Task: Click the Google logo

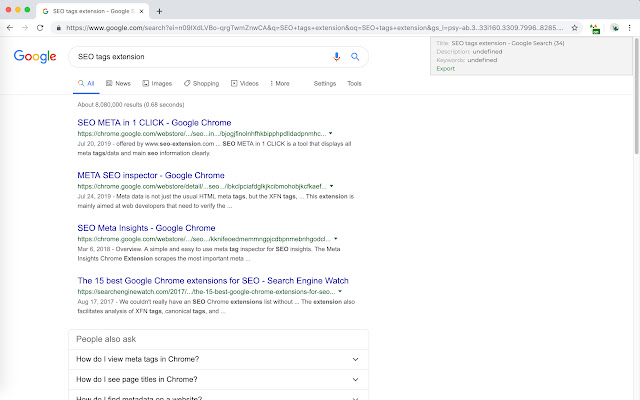Action: click(x=35, y=57)
